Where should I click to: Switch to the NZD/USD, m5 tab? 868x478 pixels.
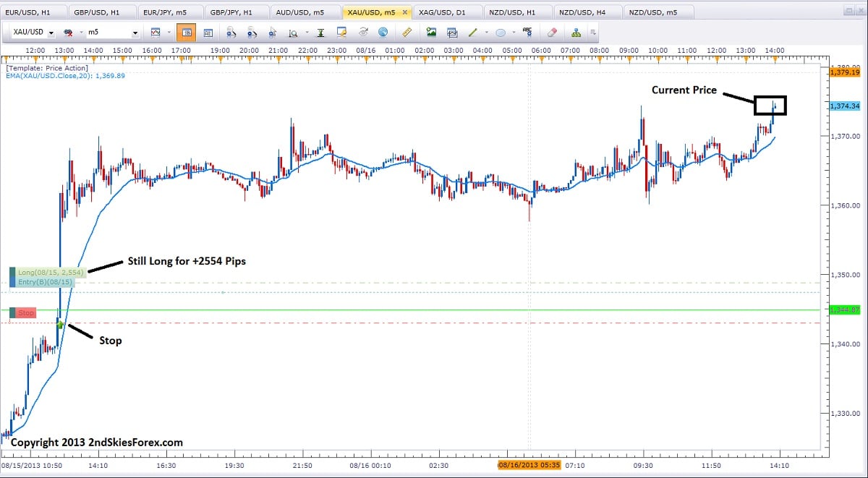click(658, 12)
